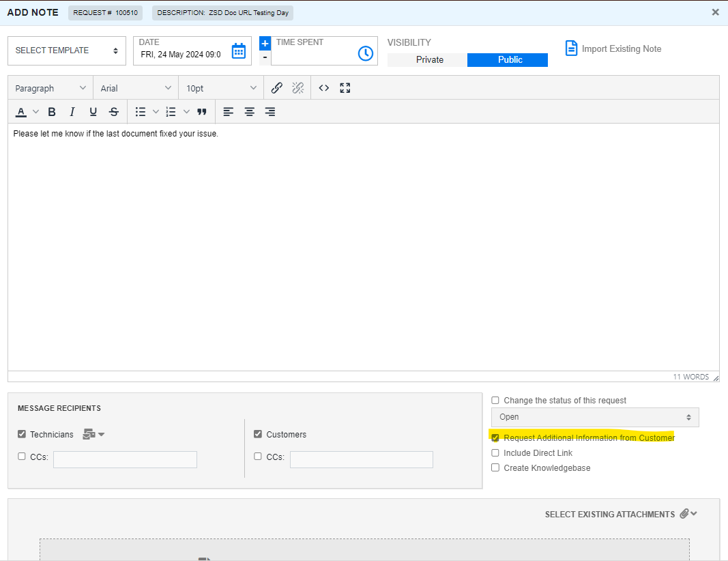Open the Select Template dropdown
The height and width of the screenshot is (561, 728).
67,51
